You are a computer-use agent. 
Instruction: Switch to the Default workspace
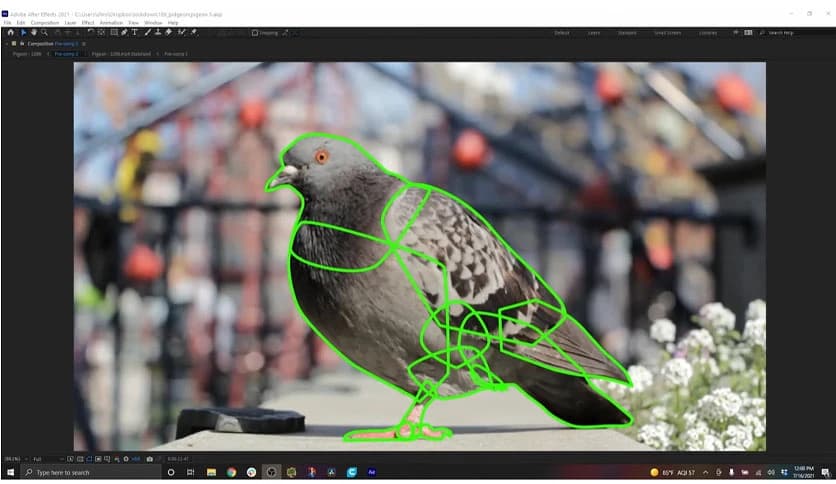tap(562, 32)
